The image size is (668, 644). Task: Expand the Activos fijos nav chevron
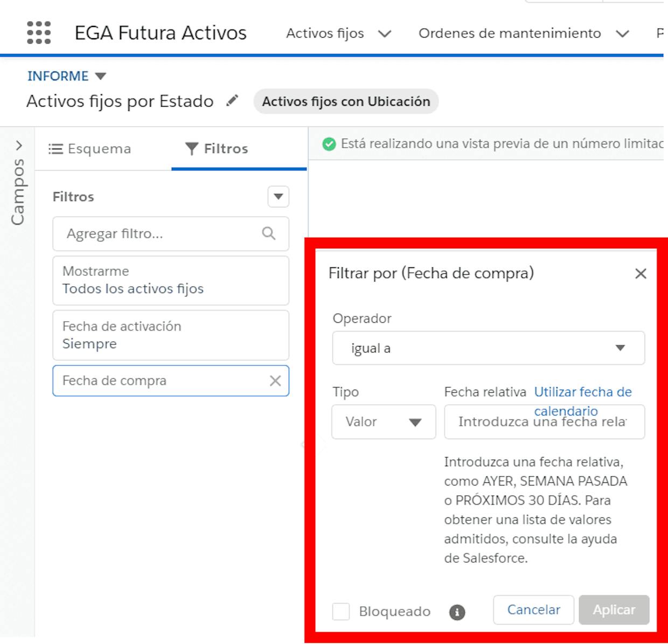coord(385,34)
